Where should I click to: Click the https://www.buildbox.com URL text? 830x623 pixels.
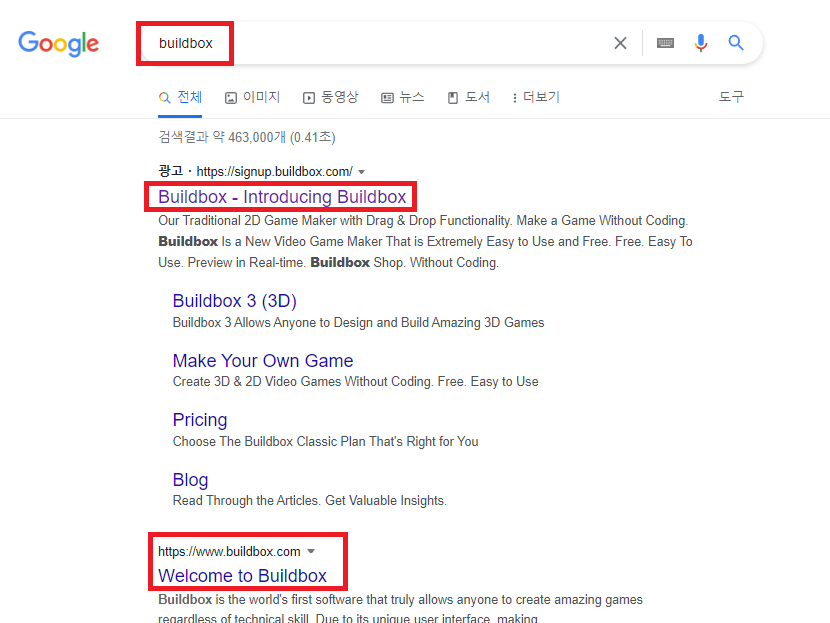(229, 552)
